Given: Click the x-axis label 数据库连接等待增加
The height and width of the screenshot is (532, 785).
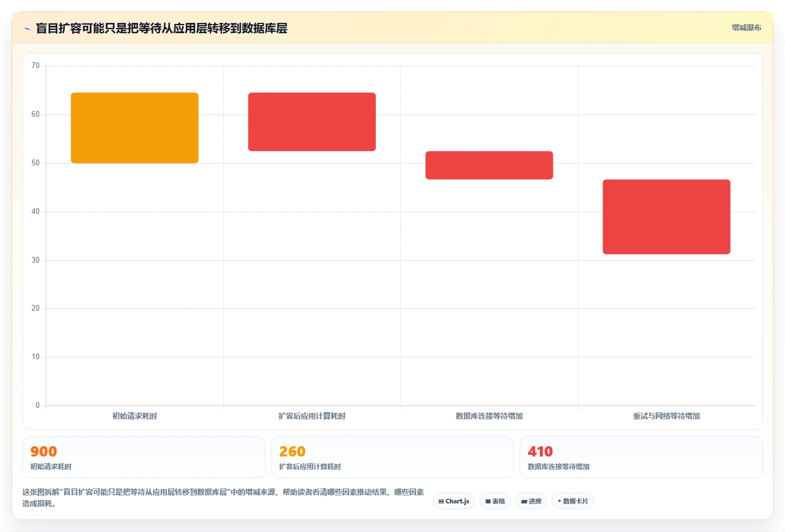Looking at the screenshot, I should coord(489,416).
